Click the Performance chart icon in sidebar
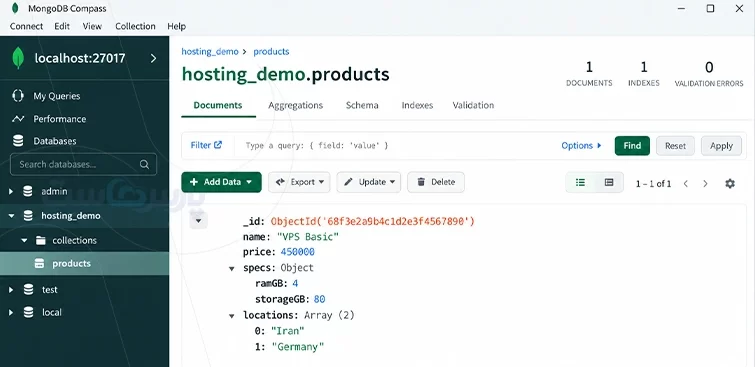755x367 pixels. [x=18, y=119]
